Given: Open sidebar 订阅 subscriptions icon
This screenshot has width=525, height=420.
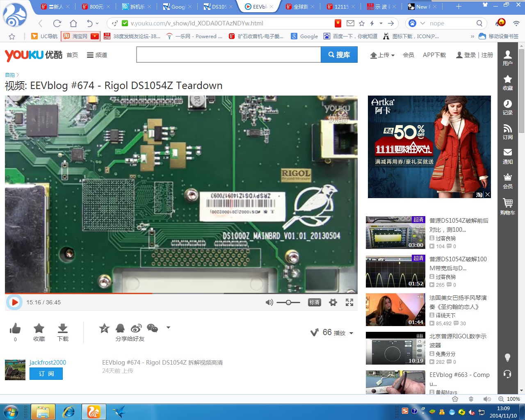Looking at the screenshot, I should (508, 132).
